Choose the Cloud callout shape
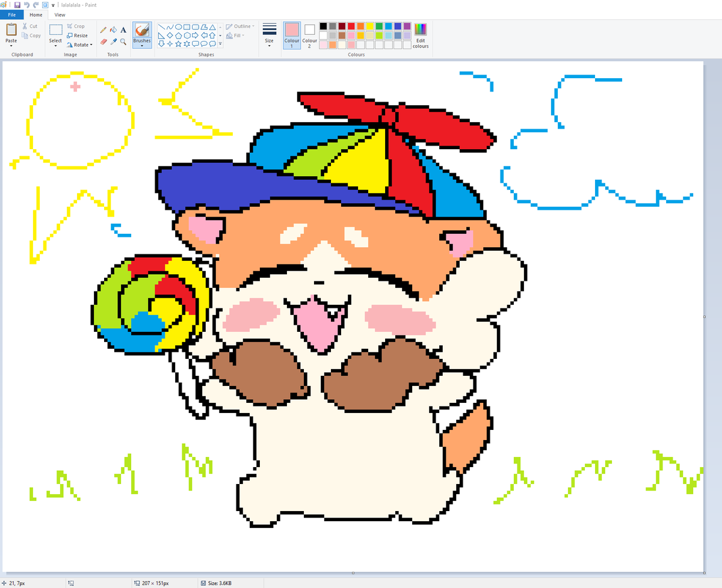This screenshot has height=588, width=722. coord(212,43)
